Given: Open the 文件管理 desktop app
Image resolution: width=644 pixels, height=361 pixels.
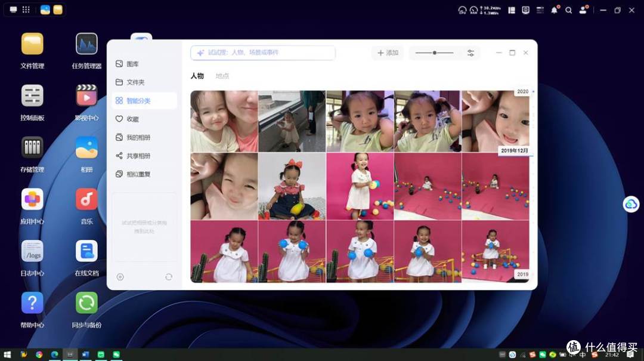Looking at the screenshot, I should [x=32, y=44].
